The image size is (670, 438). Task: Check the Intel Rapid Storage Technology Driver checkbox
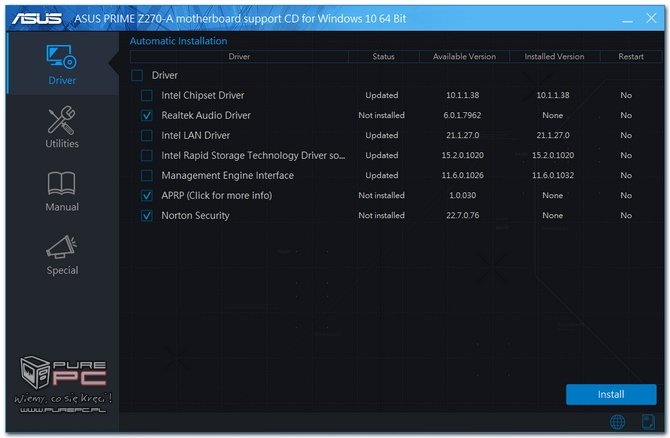(x=147, y=155)
